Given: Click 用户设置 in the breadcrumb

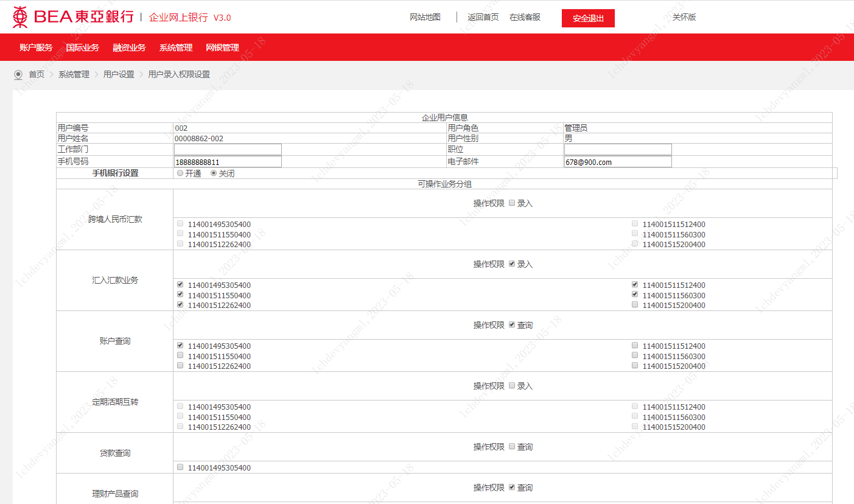Looking at the screenshot, I should (x=119, y=75).
